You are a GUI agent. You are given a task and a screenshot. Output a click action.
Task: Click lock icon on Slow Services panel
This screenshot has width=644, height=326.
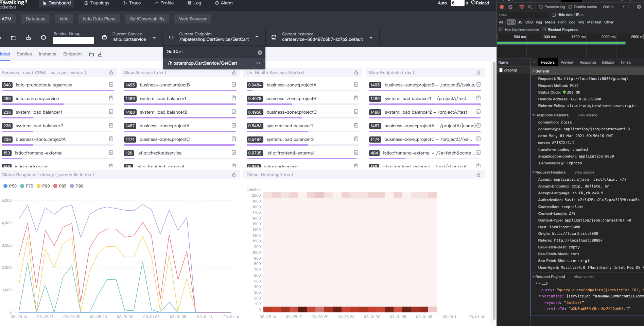pyautogui.click(x=234, y=72)
